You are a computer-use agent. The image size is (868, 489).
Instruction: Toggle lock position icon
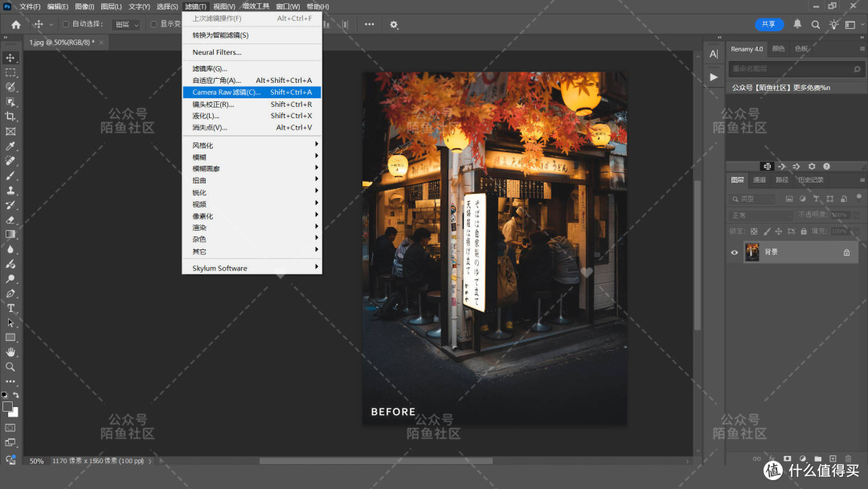pyautogui.click(x=779, y=232)
